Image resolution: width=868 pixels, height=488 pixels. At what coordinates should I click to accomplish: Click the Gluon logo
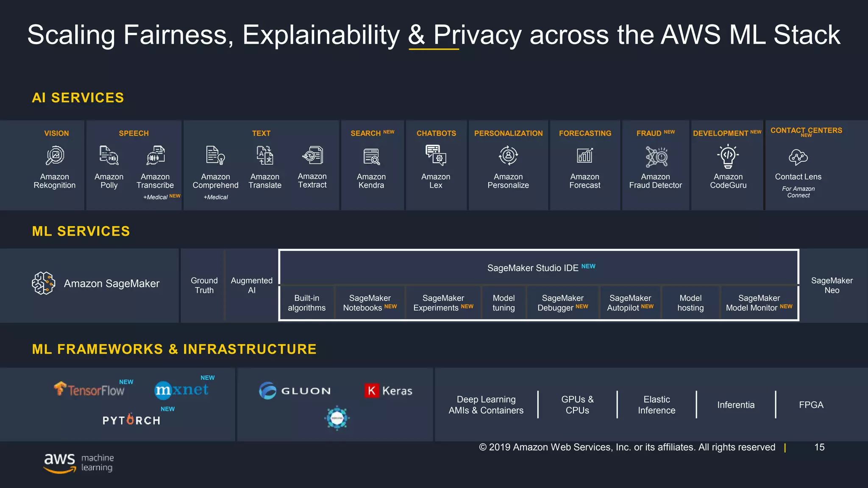(295, 391)
